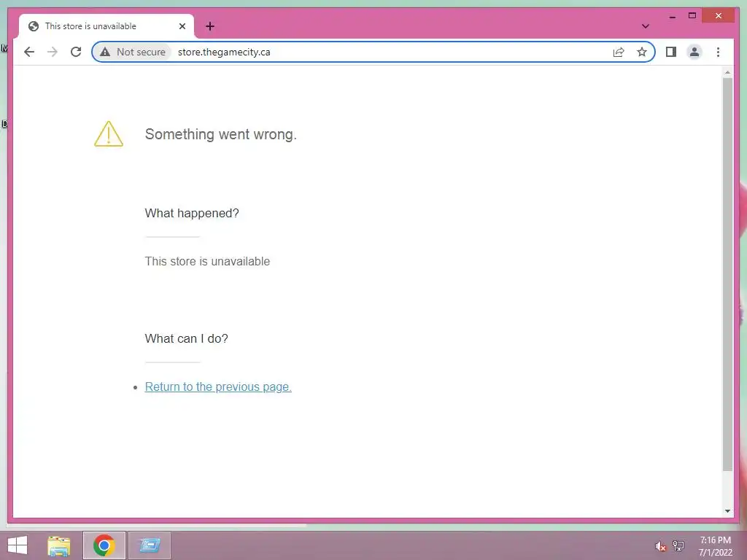Open the Chrome profile avatar
The width and height of the screenshot is (747, 560).
click(694, 52)
